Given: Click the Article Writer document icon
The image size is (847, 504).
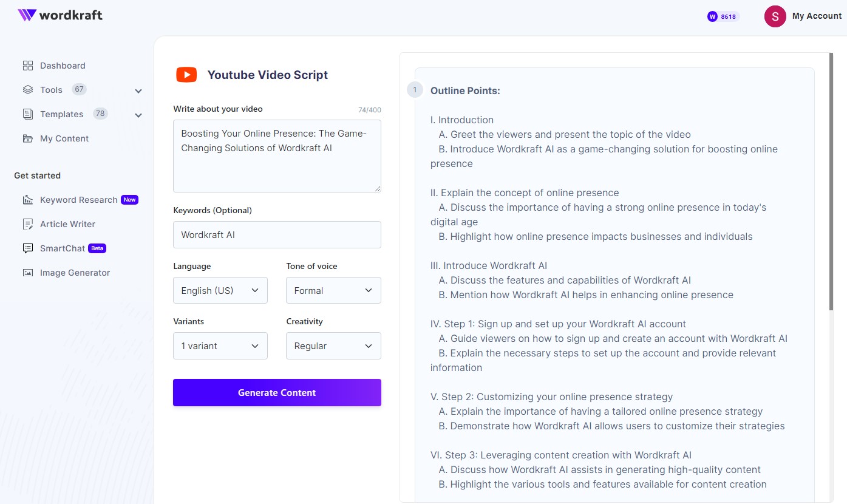Looking at the screenshot, I should point(27,223).
